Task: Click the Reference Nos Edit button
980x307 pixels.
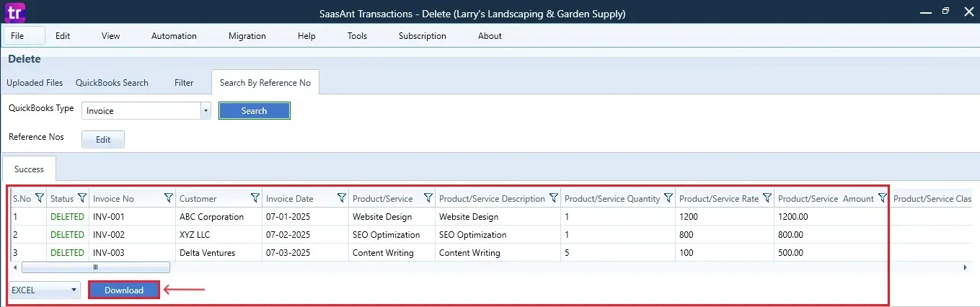Action: pyautogui.click(x=103, y=140)
